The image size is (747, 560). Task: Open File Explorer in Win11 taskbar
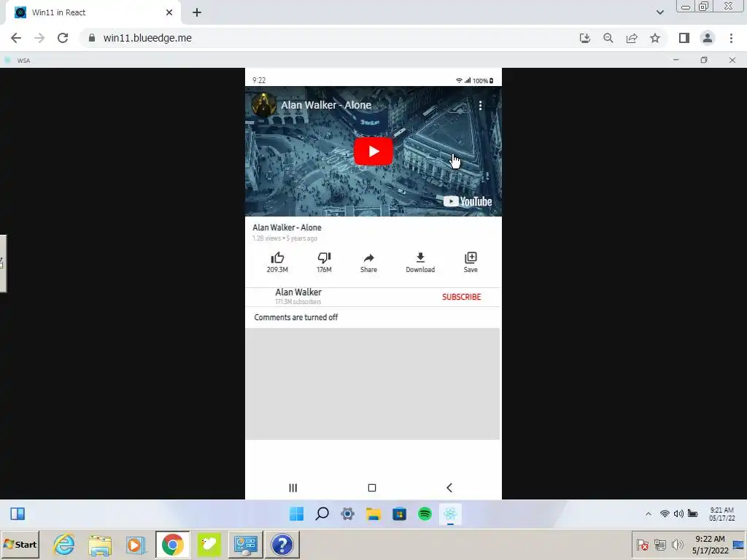[373, 514]
